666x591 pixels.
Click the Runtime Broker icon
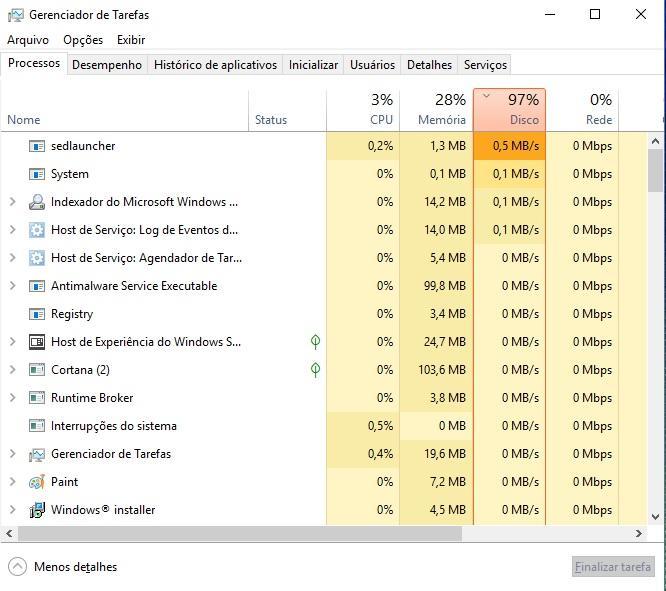pyautogui.click(x=37, y=398)
